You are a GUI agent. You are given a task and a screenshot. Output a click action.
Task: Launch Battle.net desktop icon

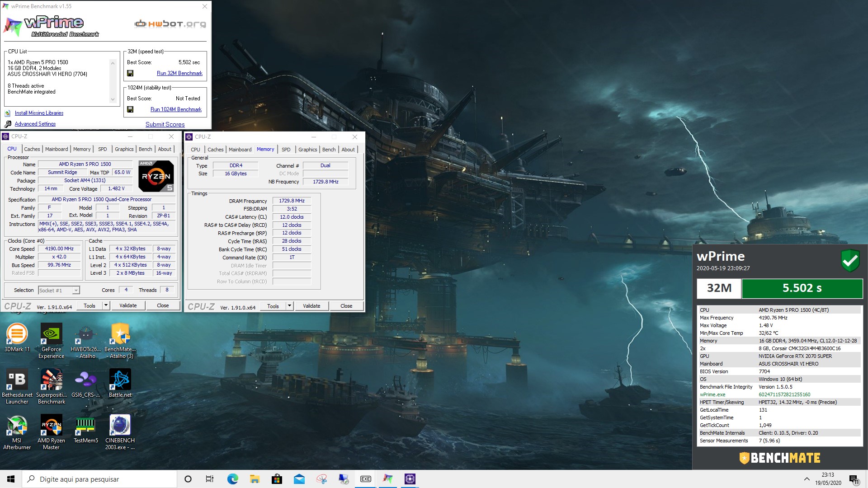click(x=120, y=384)
